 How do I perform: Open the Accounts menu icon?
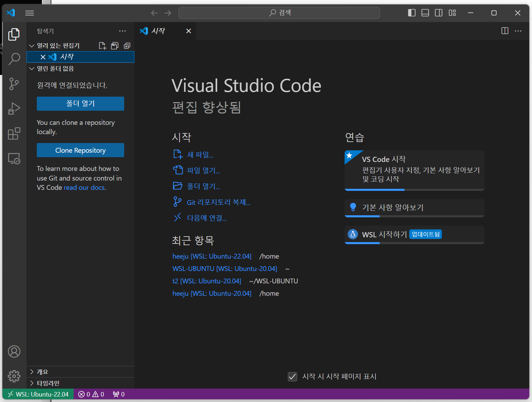(x=14, y=351)
